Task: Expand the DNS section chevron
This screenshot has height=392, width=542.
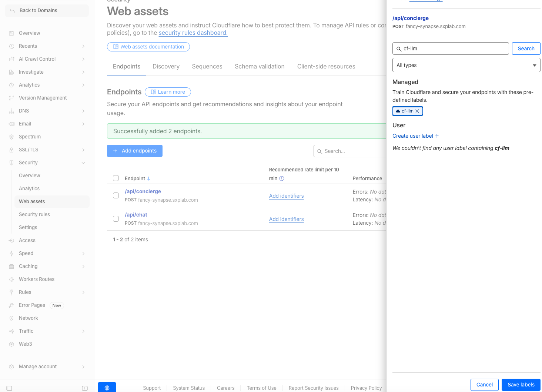Action: coord(83,111)
